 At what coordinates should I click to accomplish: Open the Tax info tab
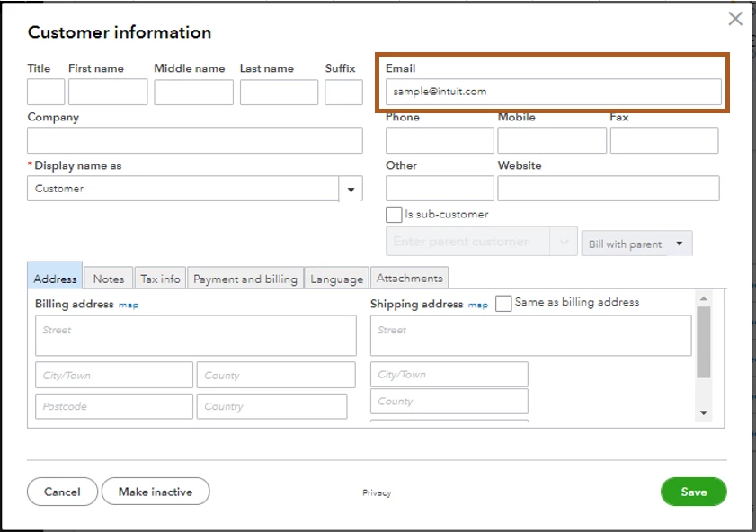click(160, 279)
